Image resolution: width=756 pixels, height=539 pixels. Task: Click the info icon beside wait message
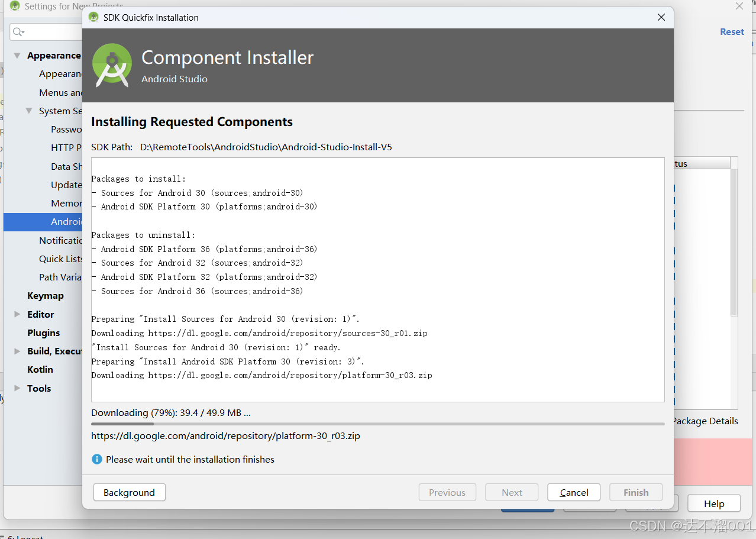(97, 459)
